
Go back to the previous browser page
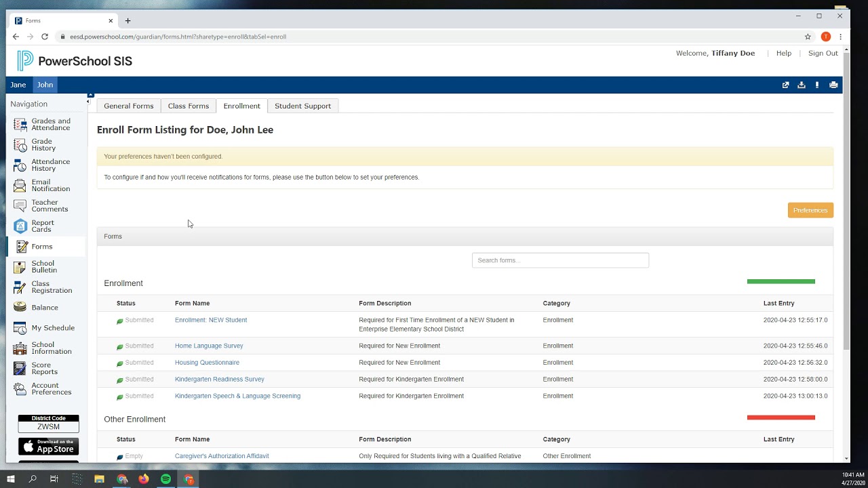tap(16, 37)
